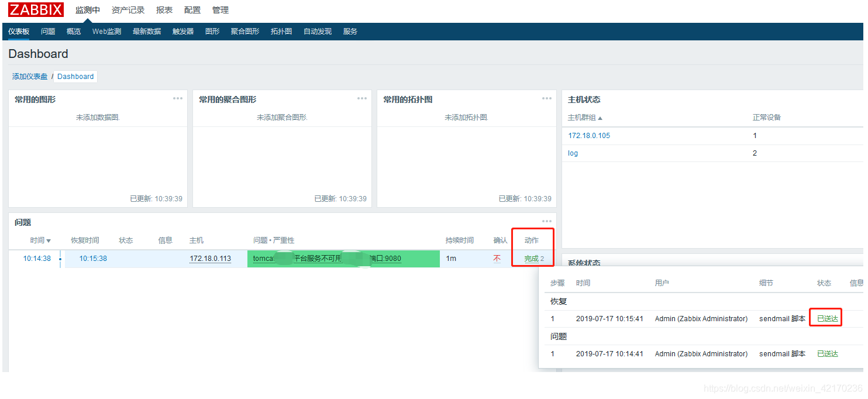Click the 正常设备 column header
This screenshot has height=399, width=868.
click(767, 118)
